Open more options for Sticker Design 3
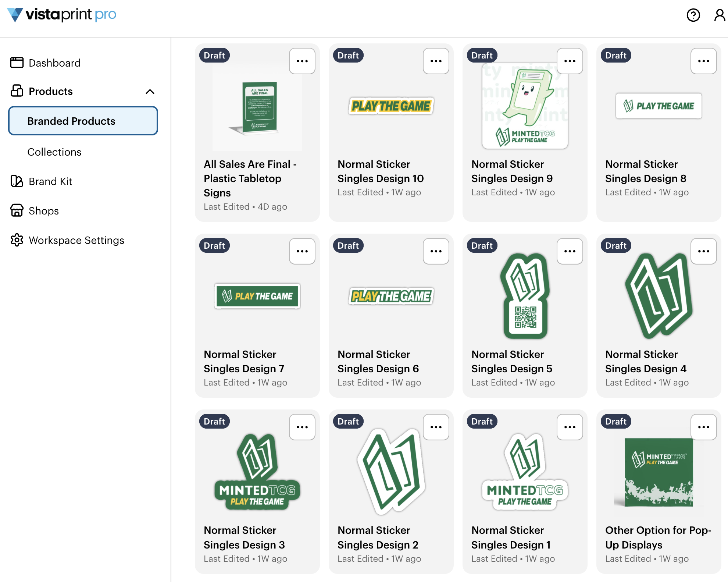 [x=302, y=427]
